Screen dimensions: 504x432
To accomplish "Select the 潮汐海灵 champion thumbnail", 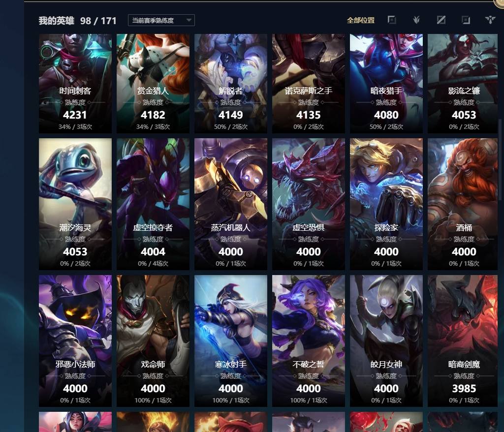I will tap(75, 204).
